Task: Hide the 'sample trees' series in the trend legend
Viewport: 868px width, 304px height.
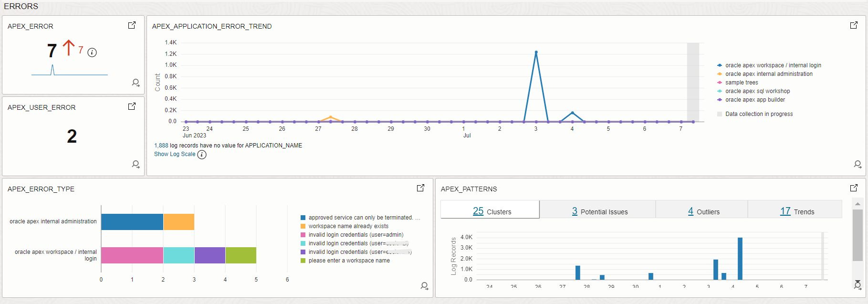Action: pos(741,83)
